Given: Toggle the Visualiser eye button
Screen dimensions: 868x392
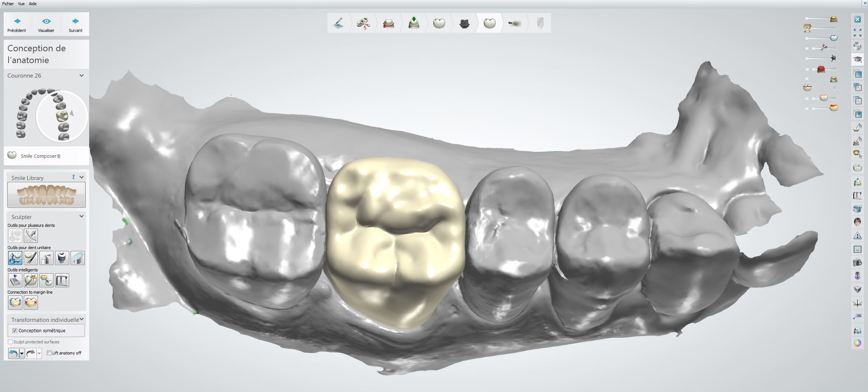Looking at the screenshot, I should 46,24.
